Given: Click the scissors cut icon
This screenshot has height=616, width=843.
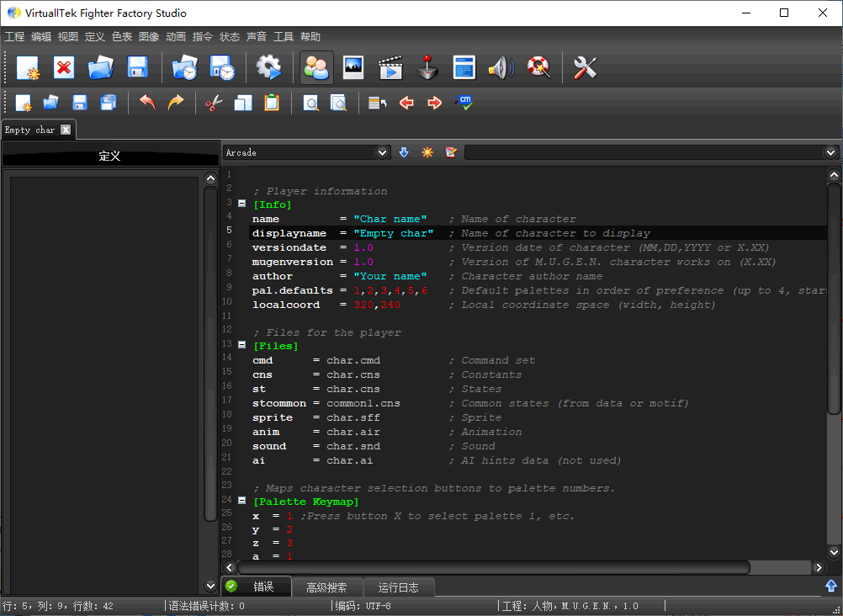Looking at the screenshot, I should tap(215, 103).
